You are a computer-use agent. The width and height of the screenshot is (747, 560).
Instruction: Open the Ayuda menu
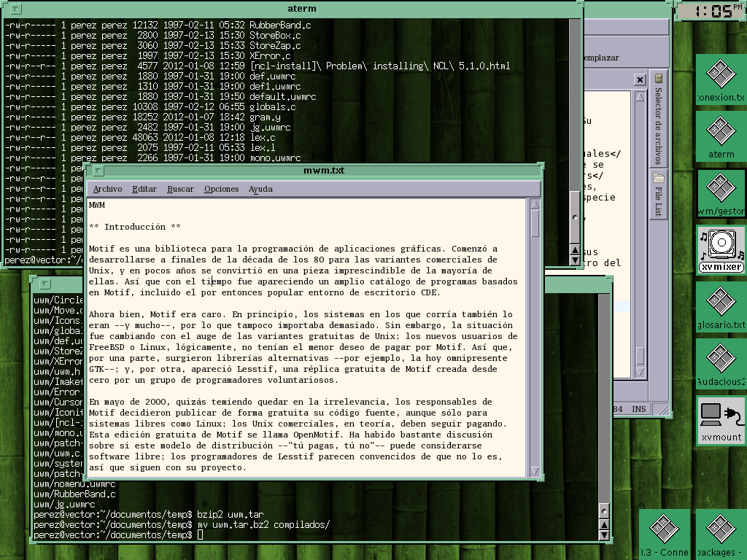(x=260, y=189)
